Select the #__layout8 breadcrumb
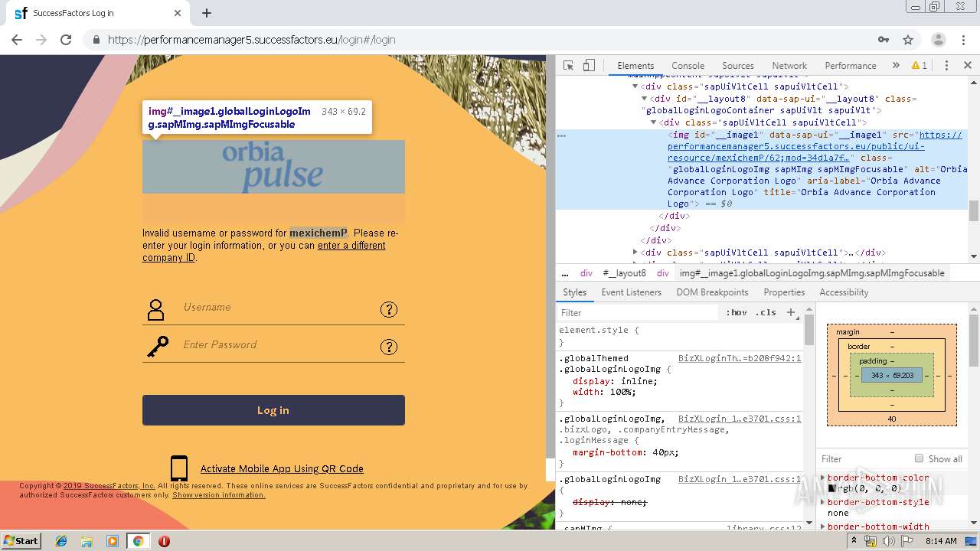Image resolution: width=980 pixels, height=551 pixels. (624, 273)
